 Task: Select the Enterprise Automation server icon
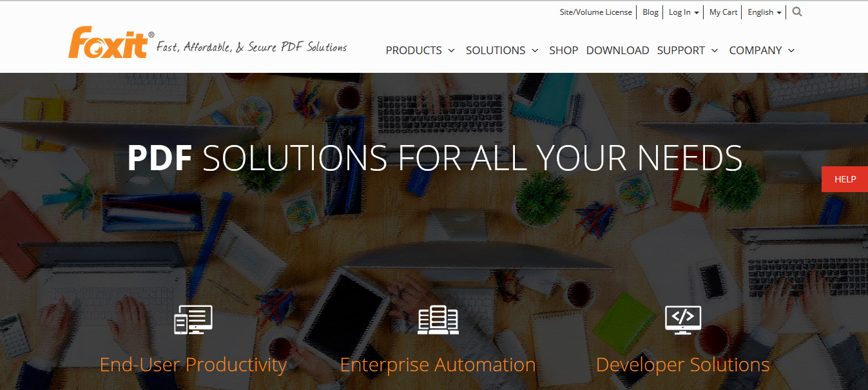(x=438, y=320)
